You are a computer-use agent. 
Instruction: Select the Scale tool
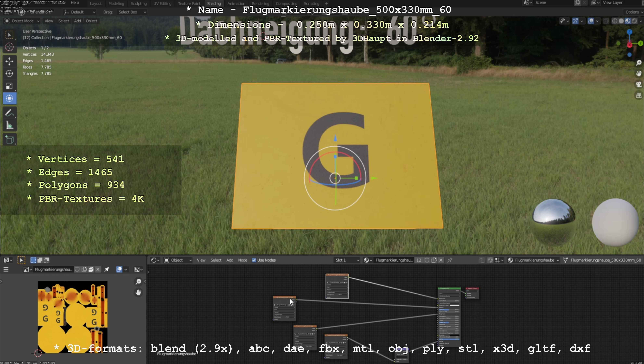coord(9,86)
